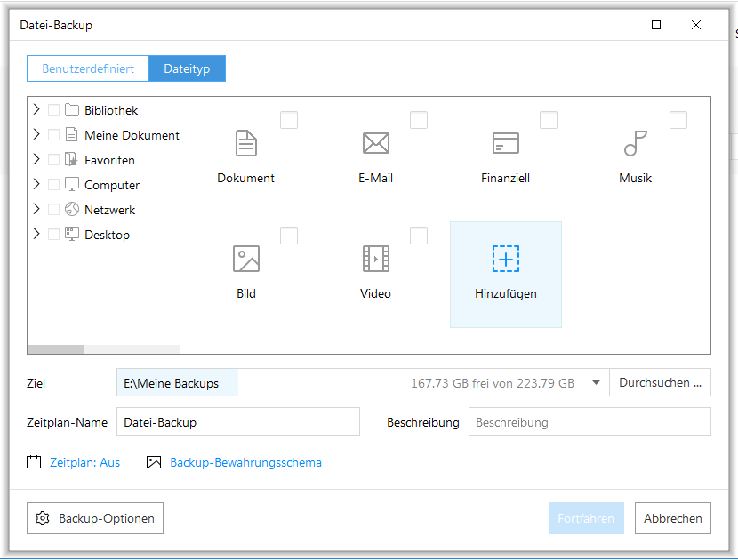
Task: Click the horizontal scrollbar in tree panel
Action: tap(56, 349)
